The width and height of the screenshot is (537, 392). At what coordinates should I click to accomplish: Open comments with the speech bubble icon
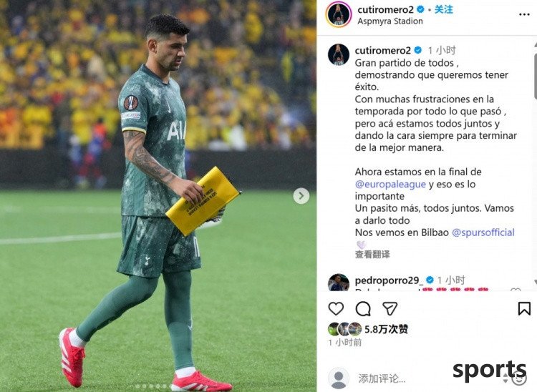363,309
